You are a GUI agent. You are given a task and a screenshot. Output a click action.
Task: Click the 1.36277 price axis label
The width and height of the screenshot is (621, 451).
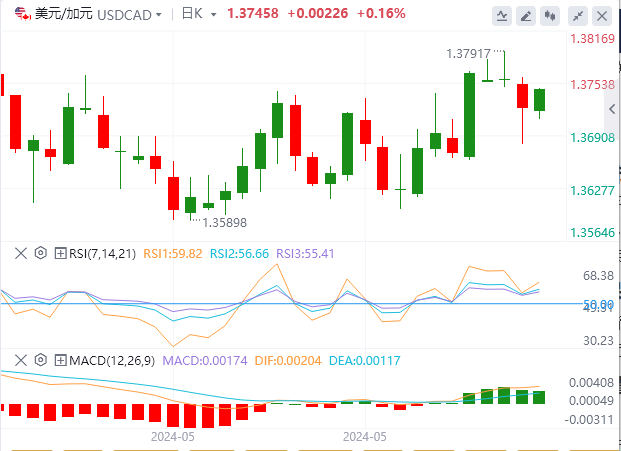point(592,190)
